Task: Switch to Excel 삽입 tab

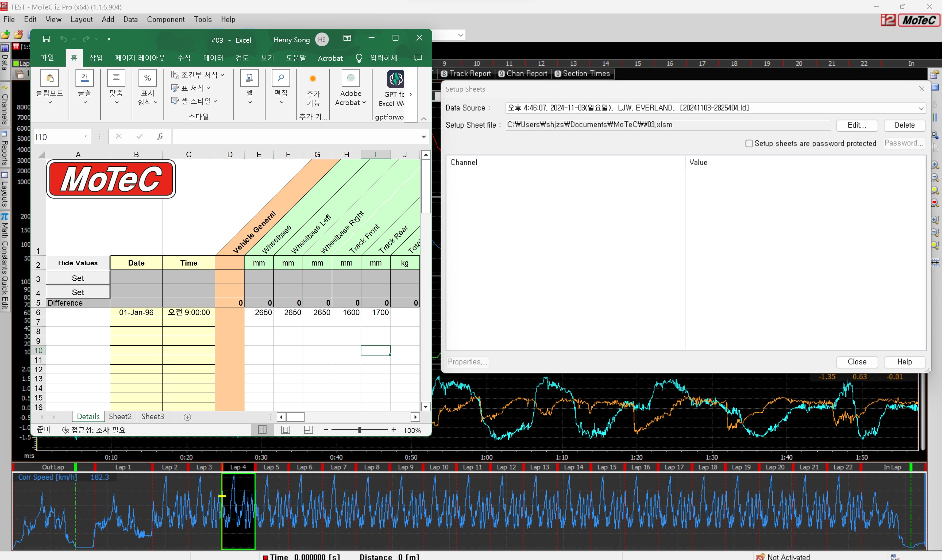Action: point(96,58)
